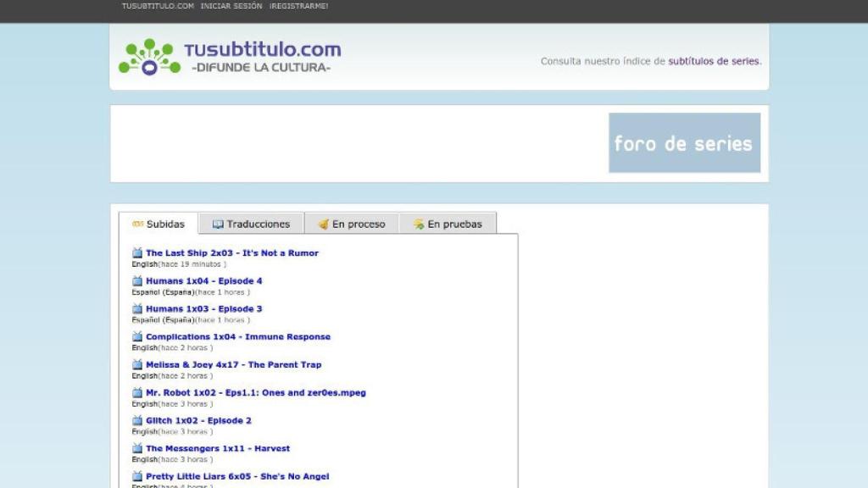Open Humans 1x03 - Episode 3 link
The height and width of the screenshot is (488, 868).
203,308
